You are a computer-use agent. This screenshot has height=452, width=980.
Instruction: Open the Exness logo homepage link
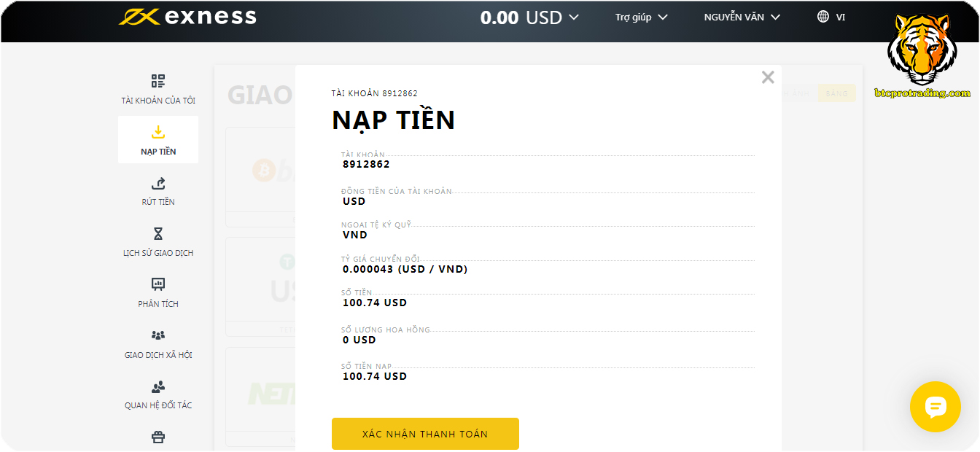tap(185, 16)
